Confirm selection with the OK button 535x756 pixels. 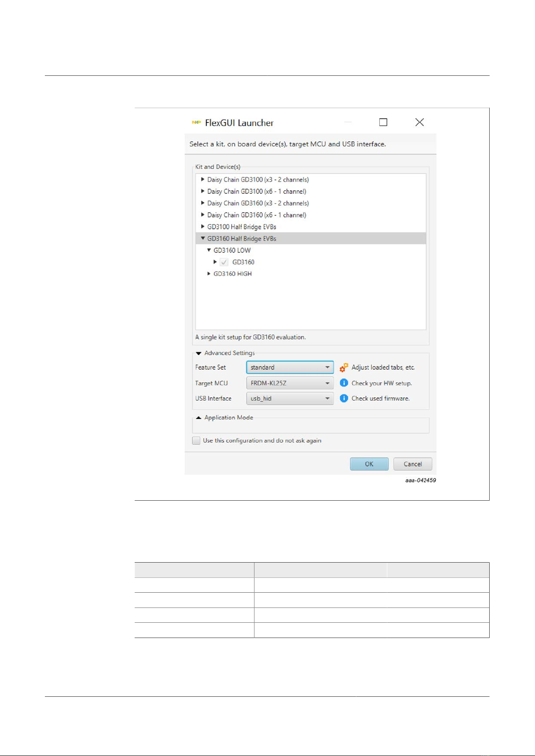coord(369,464)
